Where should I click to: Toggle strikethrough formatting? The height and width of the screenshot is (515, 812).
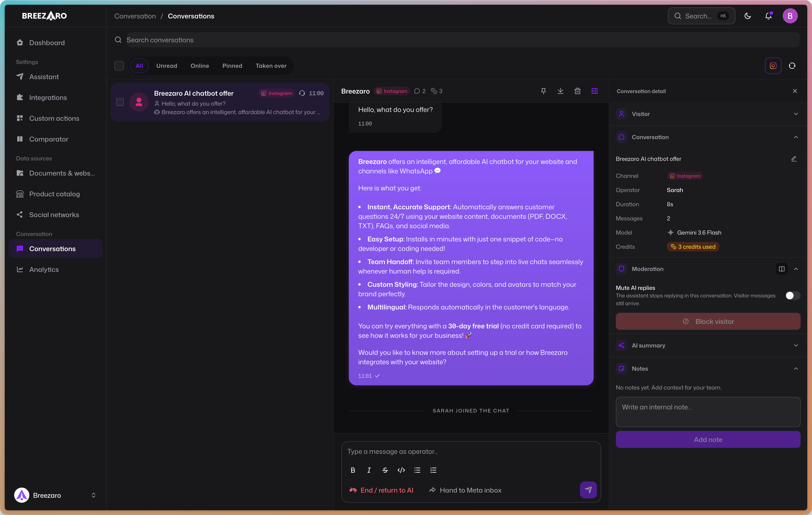(385, 470)
